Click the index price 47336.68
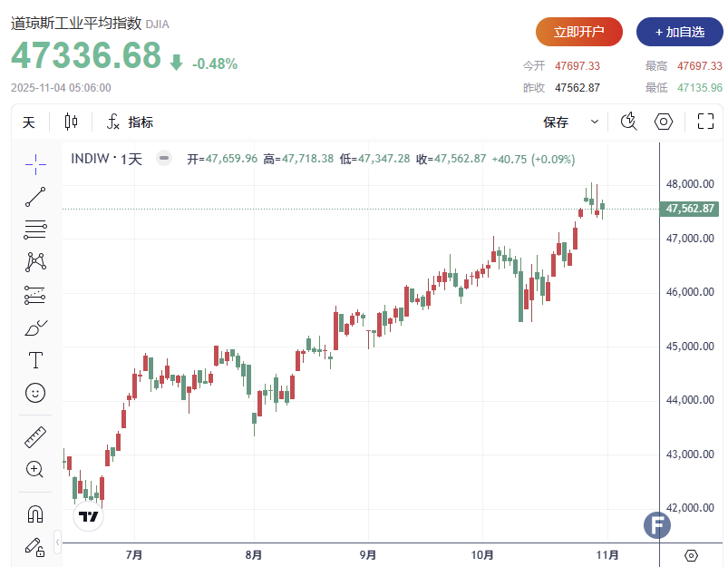 point(86,55)
